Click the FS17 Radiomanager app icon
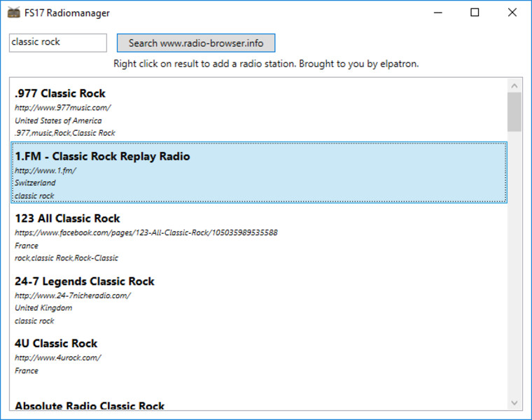Image resolution: width=532 pixels, height=420 pixels. [14, 13]
